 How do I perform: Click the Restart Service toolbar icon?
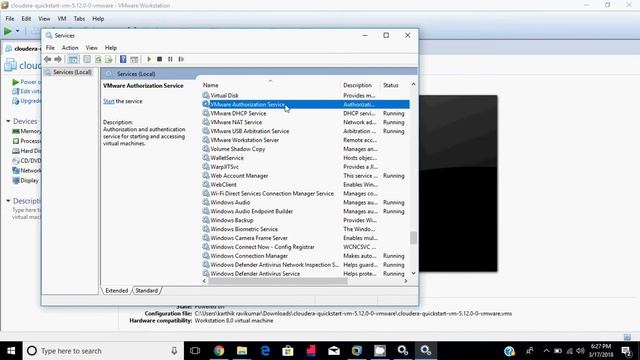pyautogui.click(x=181, y=59)
